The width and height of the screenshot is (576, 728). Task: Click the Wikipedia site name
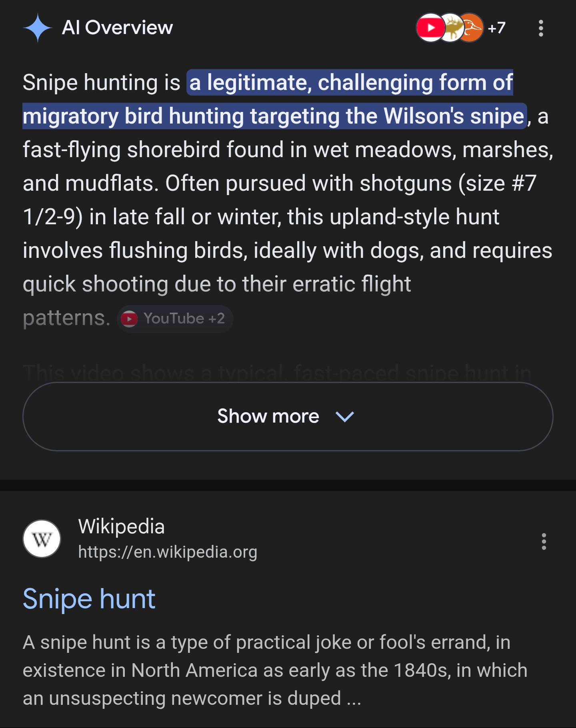click(x=121, y=526)
